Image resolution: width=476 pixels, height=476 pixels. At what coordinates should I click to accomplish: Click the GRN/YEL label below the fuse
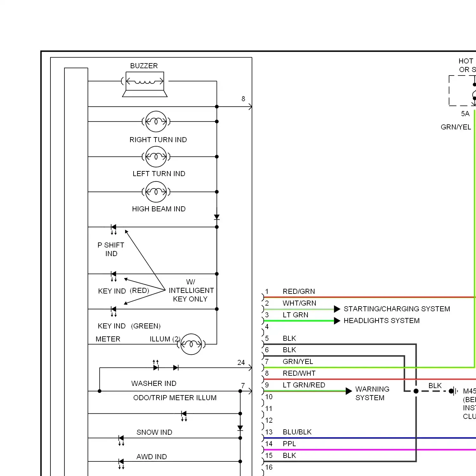click(x=456, y=127)
